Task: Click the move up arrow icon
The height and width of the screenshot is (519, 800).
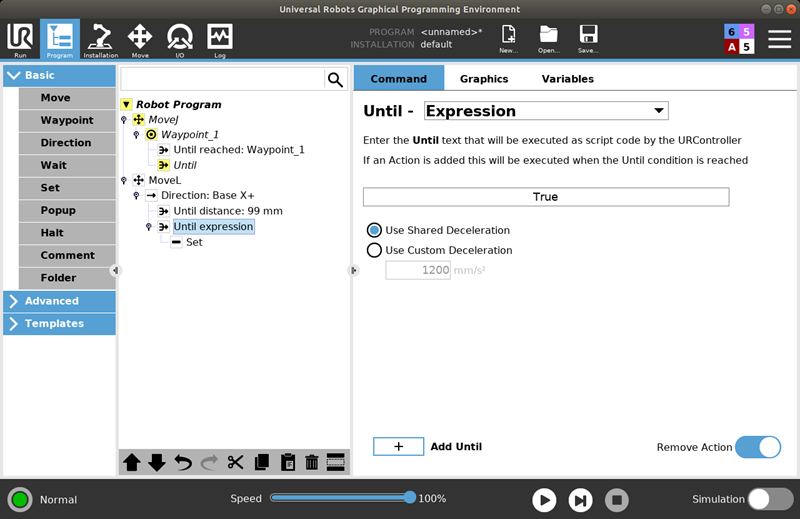Action: click(x=132, y=462)
